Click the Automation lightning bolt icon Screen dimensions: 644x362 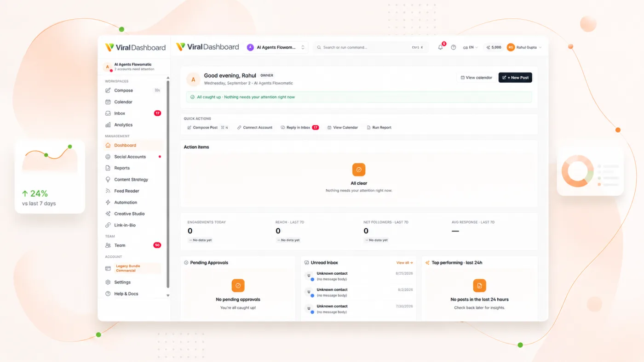[x=108, y=203]
